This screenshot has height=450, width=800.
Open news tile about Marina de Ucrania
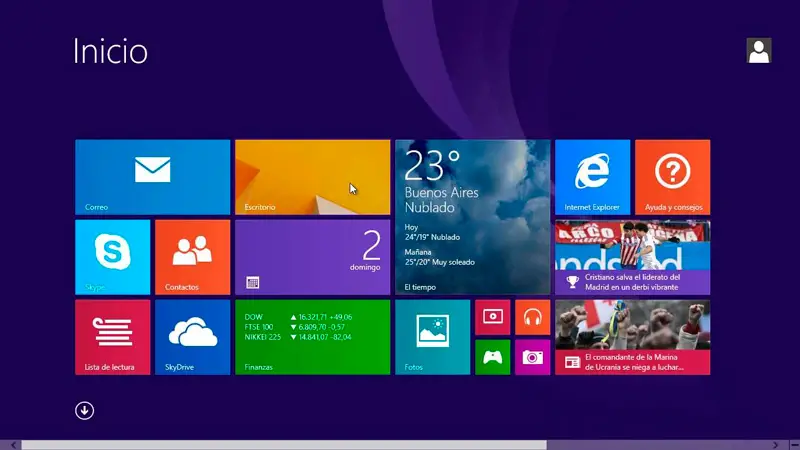(633, 337)
